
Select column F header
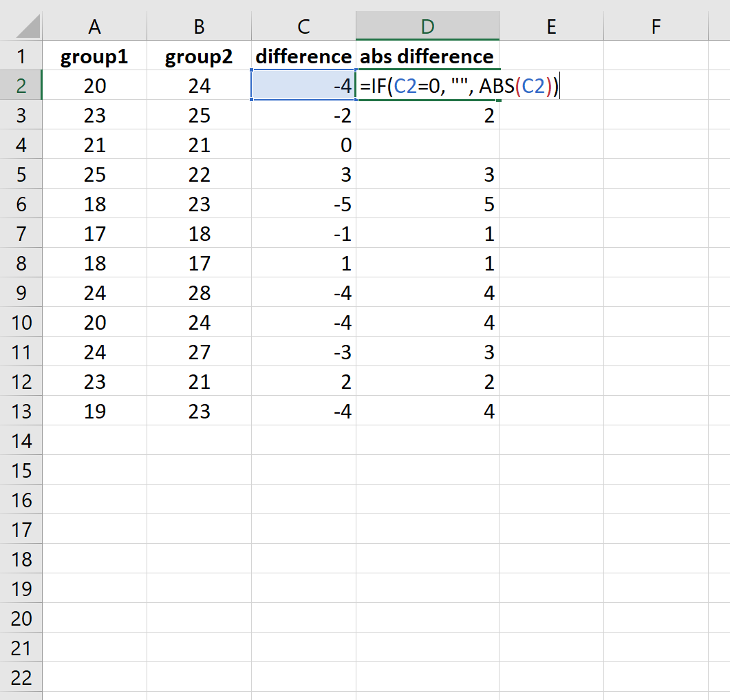[x=655, y=25]
